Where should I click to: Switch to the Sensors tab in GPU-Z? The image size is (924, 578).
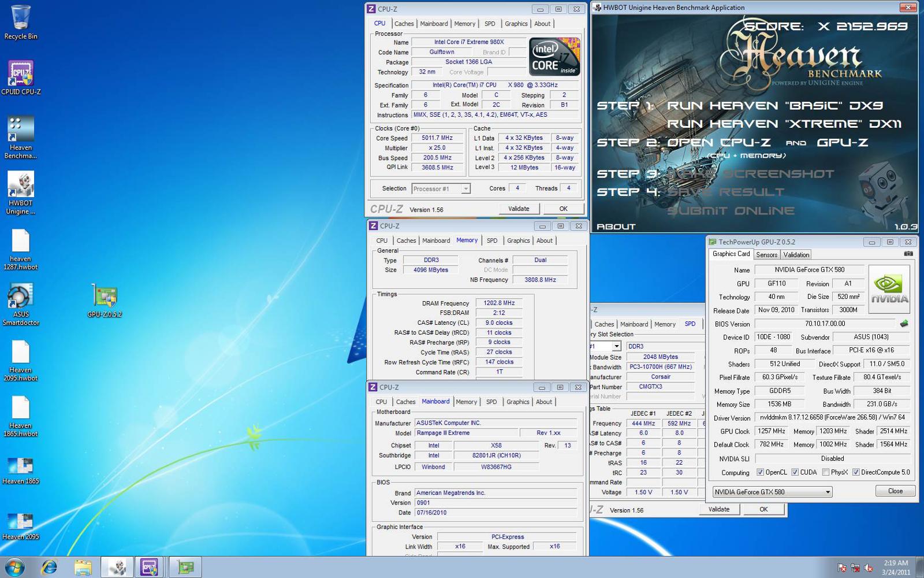point(766,255)
